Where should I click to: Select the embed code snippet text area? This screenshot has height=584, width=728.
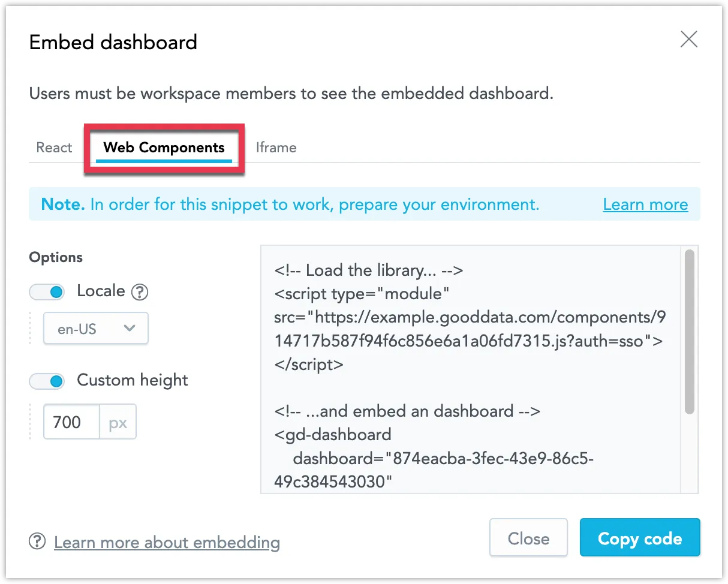pos(468,369)
